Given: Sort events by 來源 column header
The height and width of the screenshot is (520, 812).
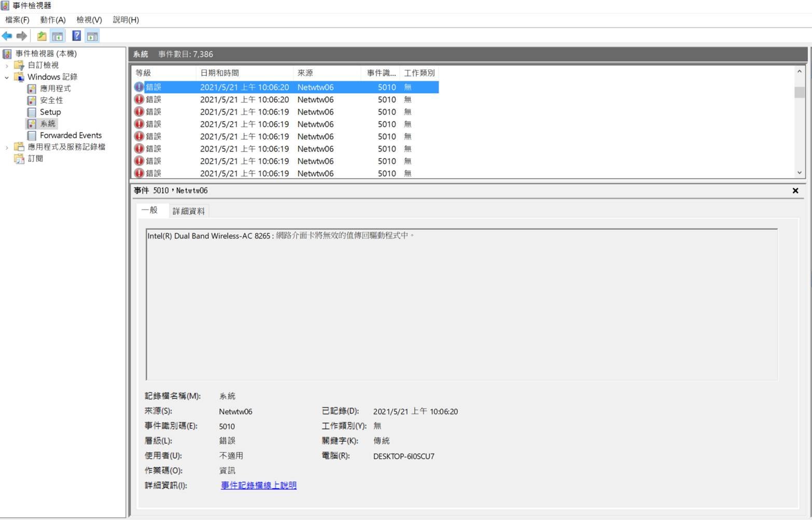Looking at the screenshot, I should tap(327, 73).
